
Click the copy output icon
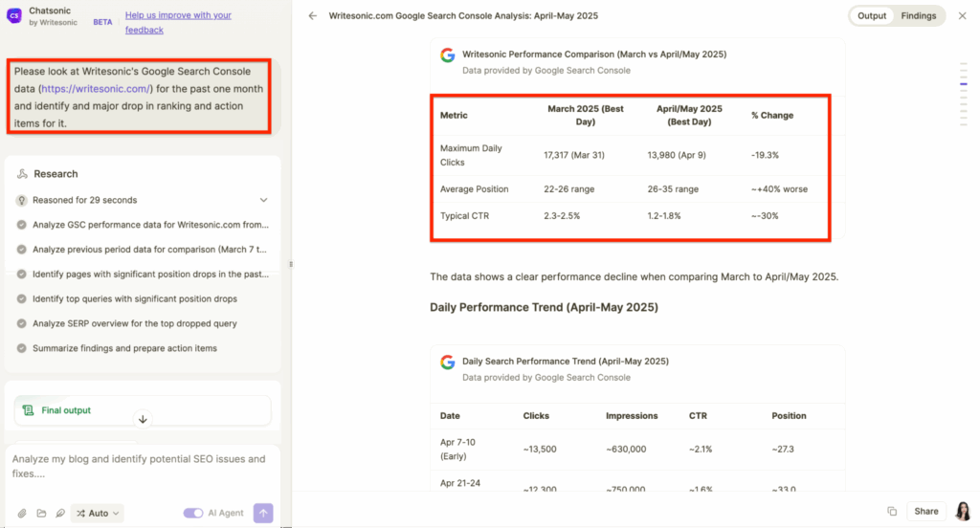point(892,511)
